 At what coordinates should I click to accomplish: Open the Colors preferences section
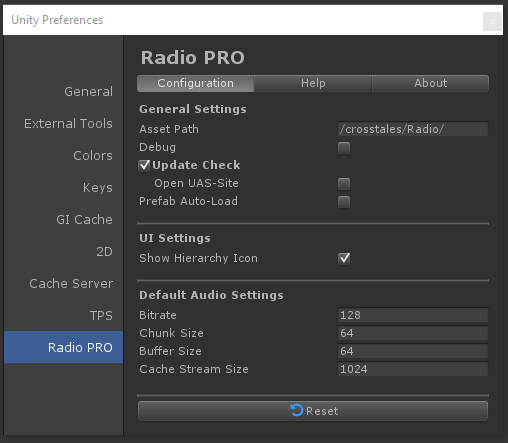(x=63, y=155)
